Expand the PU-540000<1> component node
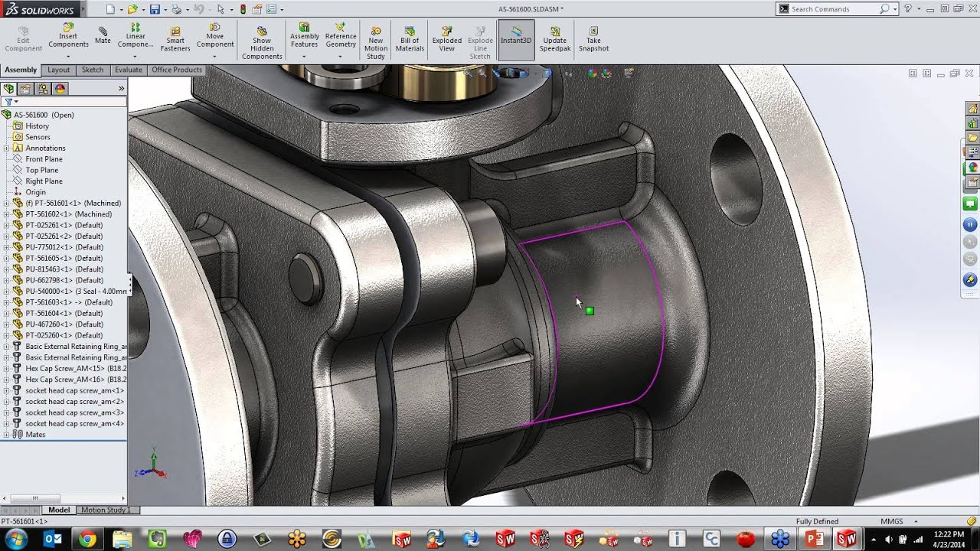The height and width of the screenshot is (551, 980). click(x=6, y=292)
